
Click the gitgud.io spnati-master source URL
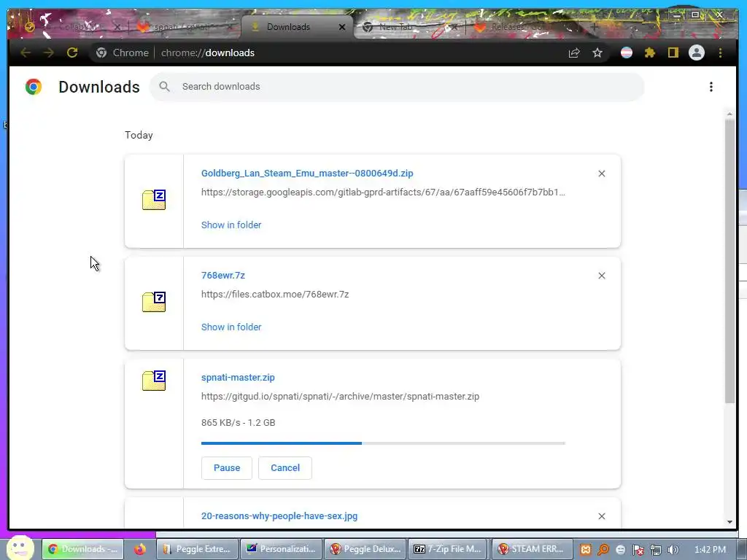coord(340,397)
